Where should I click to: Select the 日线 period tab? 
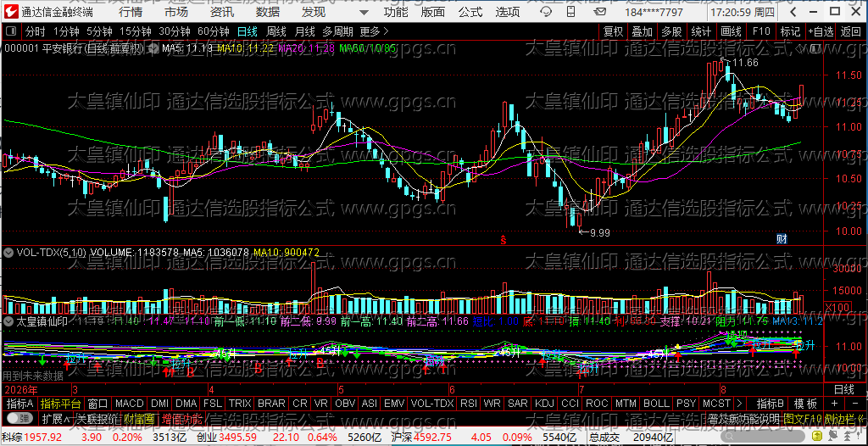[x=247, y=31]
